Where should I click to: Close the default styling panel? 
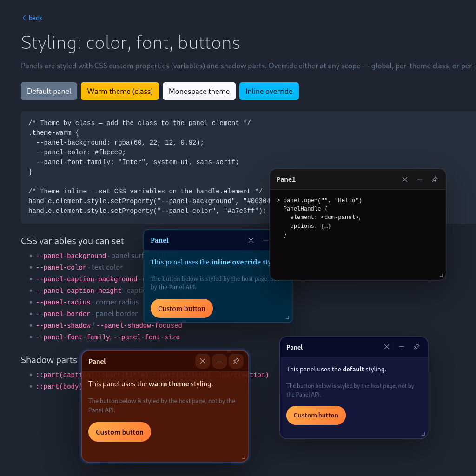386,347
